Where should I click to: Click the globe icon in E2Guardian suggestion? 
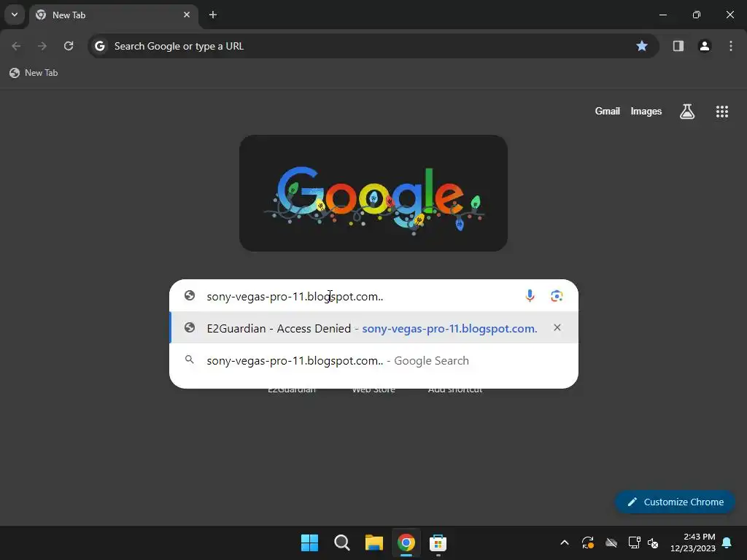tap(190, 327)
